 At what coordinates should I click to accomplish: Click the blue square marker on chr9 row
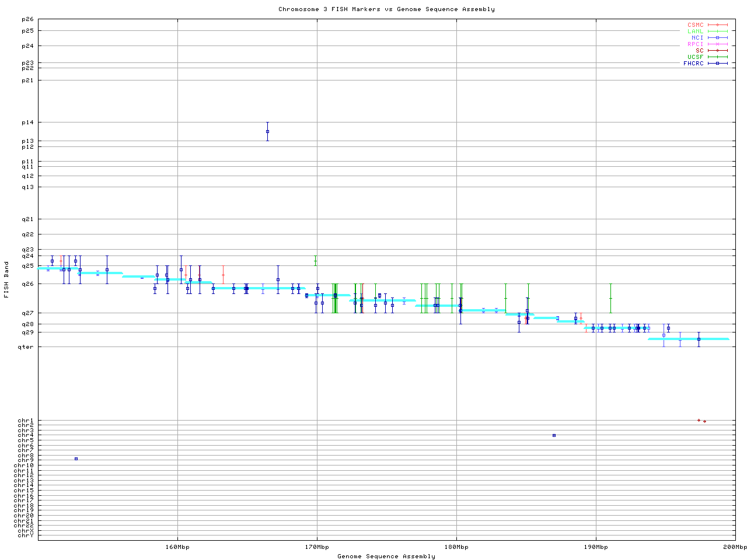[x=76, y=459]
